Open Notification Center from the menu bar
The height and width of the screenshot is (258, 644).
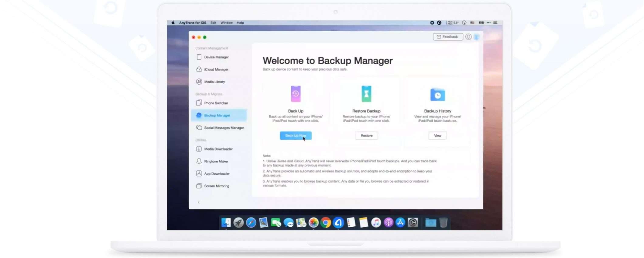click(495, 23)
